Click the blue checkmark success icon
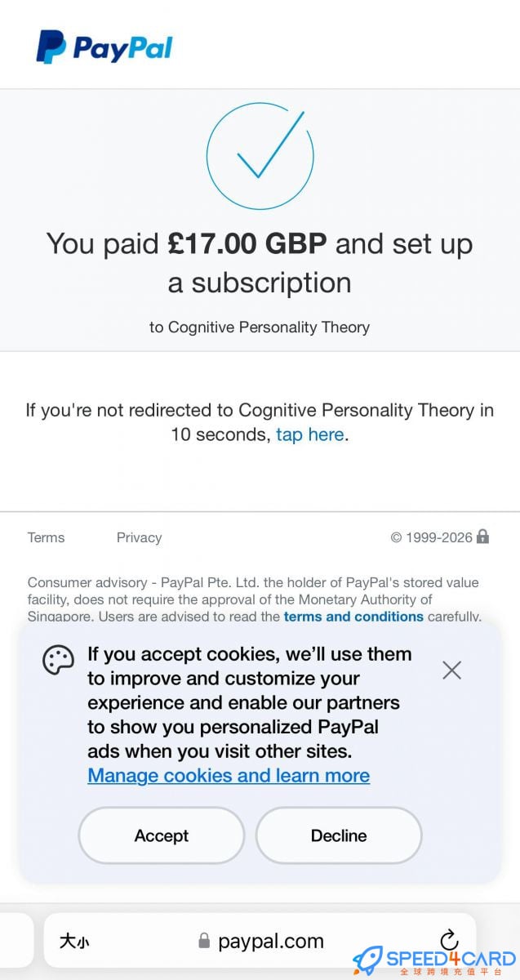This screenshot has height=980, width=520. (260, 155)
